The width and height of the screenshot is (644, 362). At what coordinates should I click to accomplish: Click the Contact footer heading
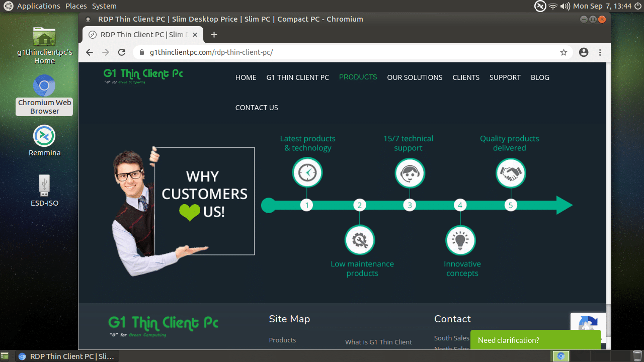pos(452,319)
